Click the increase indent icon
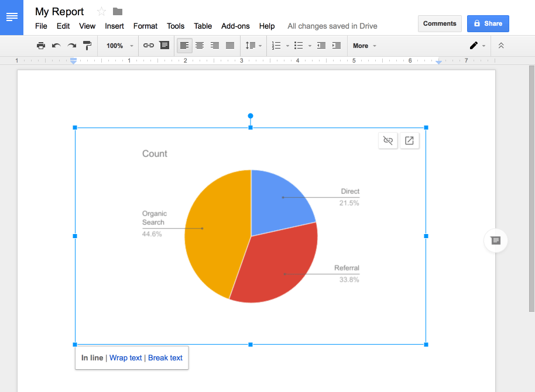 click(x=337, y=46)
